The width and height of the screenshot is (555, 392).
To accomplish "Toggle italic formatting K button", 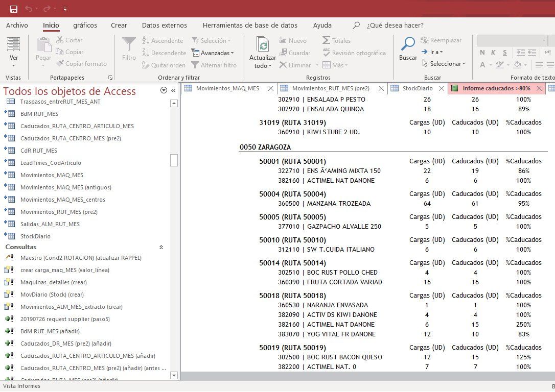I will 493,53.
